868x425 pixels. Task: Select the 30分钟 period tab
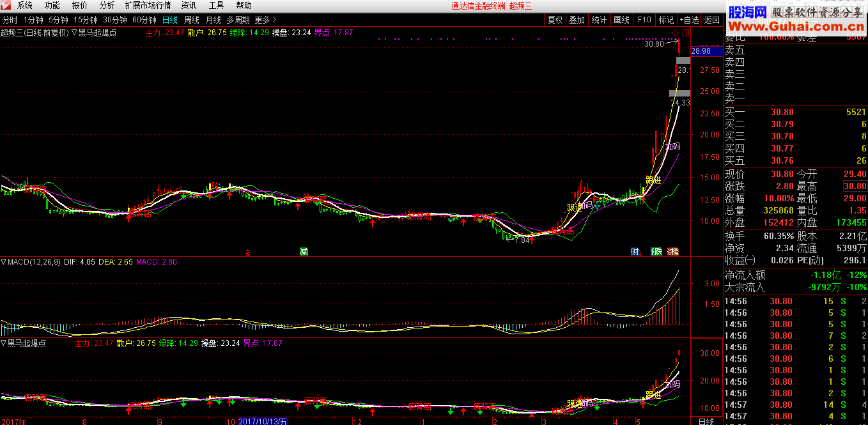[115, 20]
